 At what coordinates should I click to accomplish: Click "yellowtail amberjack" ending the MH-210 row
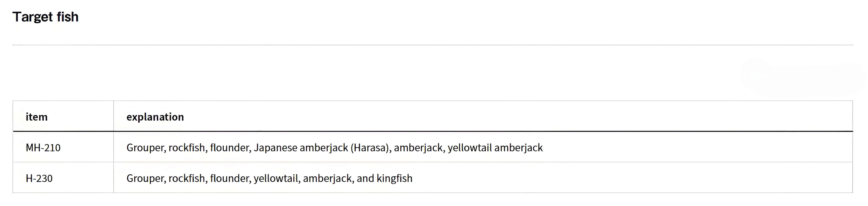click(x=495, y=148)
